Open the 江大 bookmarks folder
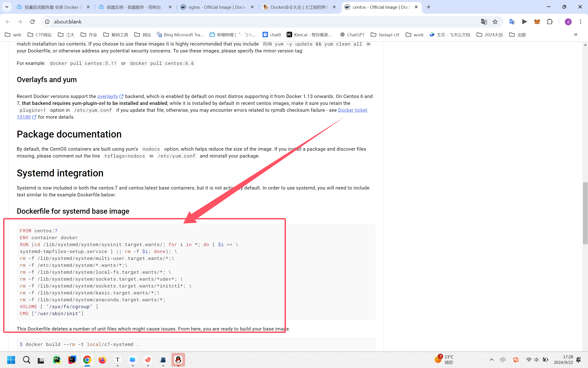Viewport: 588px width, 368px height. (x=66, y=34)
